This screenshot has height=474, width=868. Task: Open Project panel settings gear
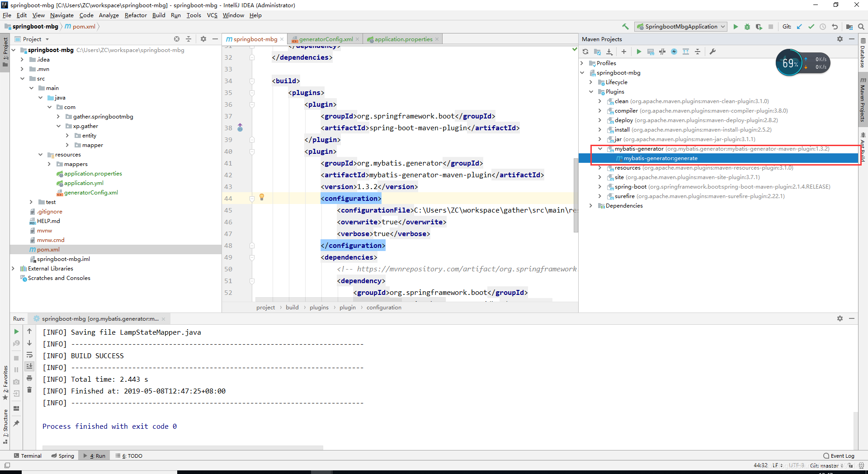click(x=203, y=39)
